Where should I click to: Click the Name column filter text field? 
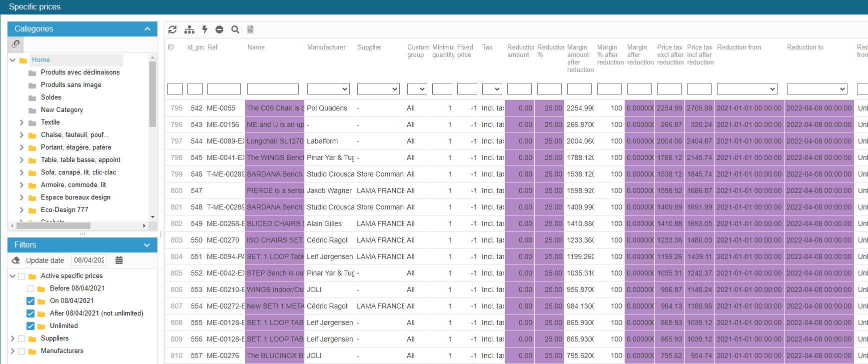tap(273, 89)
